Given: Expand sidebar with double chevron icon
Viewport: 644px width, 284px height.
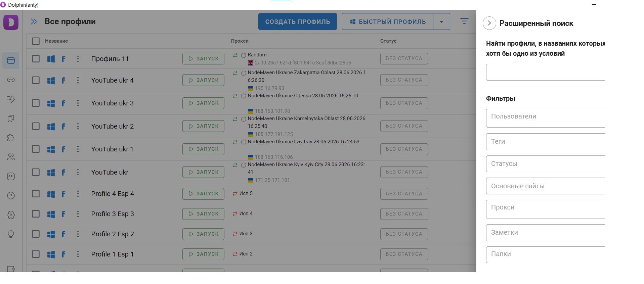Looking at the screenshot, I should point(34,21).
